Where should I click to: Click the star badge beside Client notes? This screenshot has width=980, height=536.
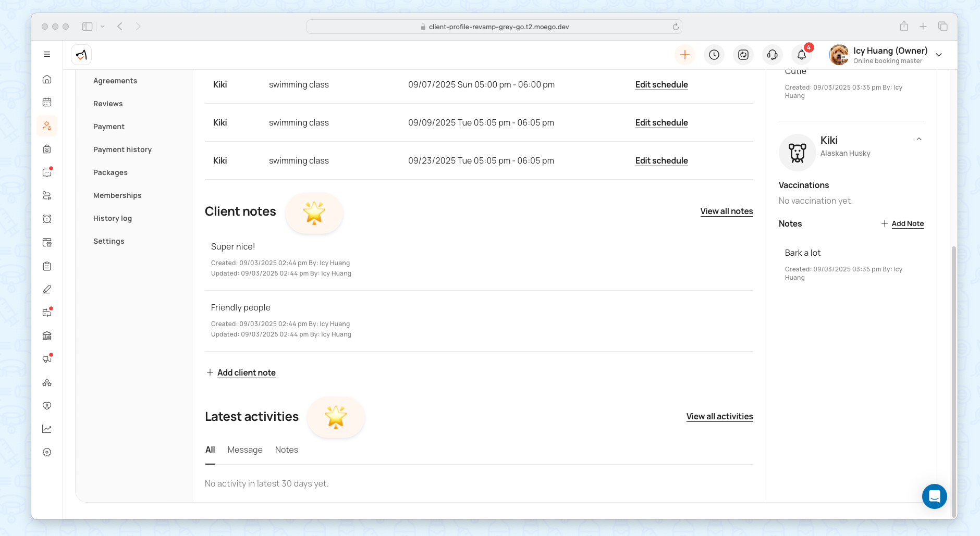point(314,213)
